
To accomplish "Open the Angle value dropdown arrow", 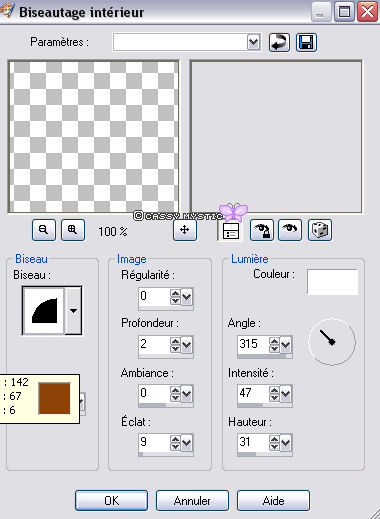I will click(286, 345).
